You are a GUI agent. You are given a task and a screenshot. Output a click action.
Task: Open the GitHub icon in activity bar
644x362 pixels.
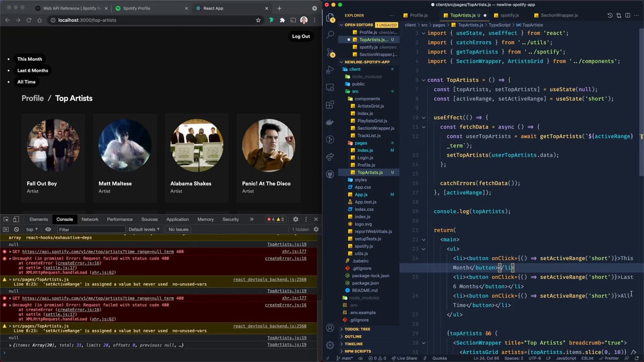tap(330, 174)
